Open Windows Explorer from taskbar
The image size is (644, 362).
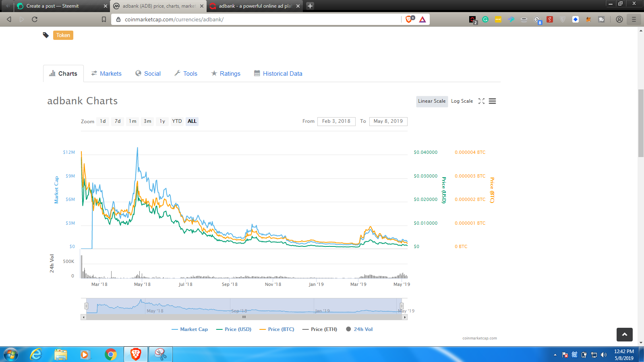click(61, 354)
